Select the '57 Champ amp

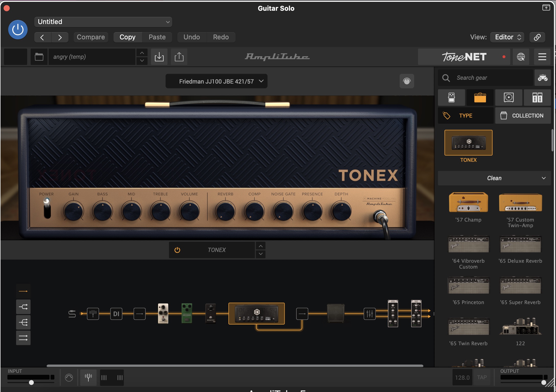(468, 202)
